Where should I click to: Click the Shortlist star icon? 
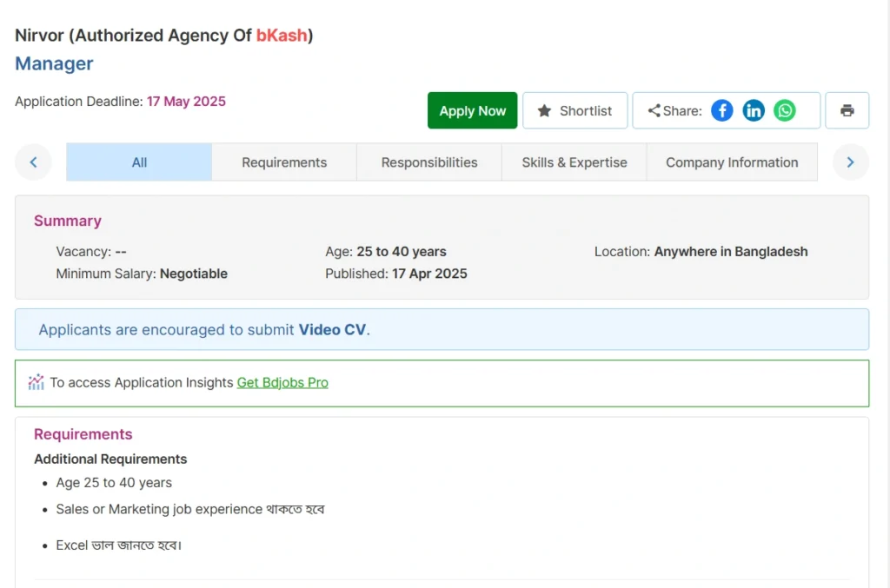(544, 110)
